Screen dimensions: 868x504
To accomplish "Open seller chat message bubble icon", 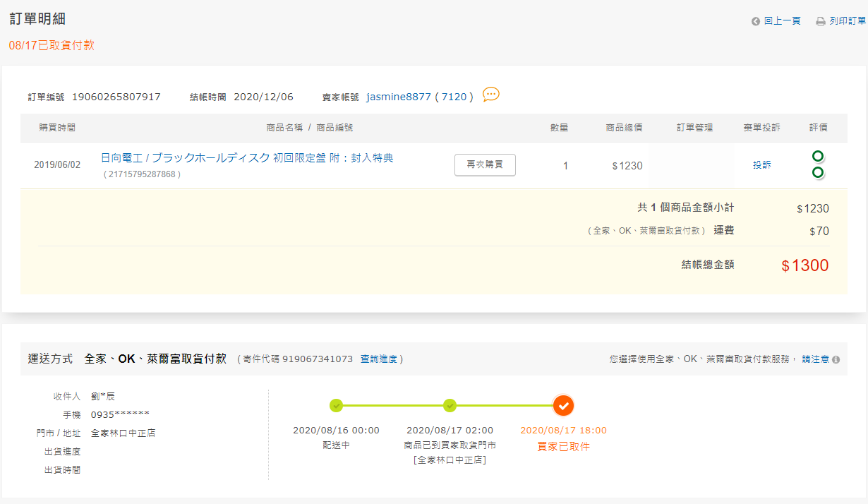I will [491, 94].
